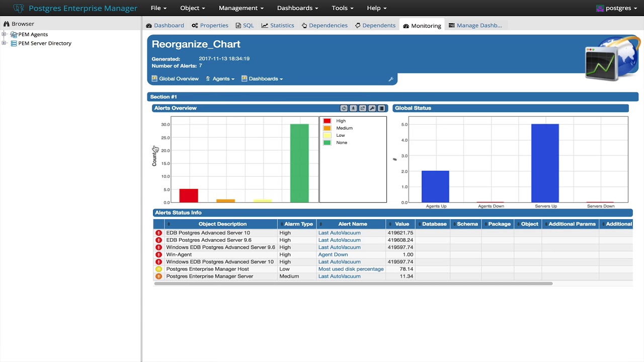Open the Agents dropdown in dashboard header
The width and height of the screenshot is (644, 362).
click(x=220, y=79)
